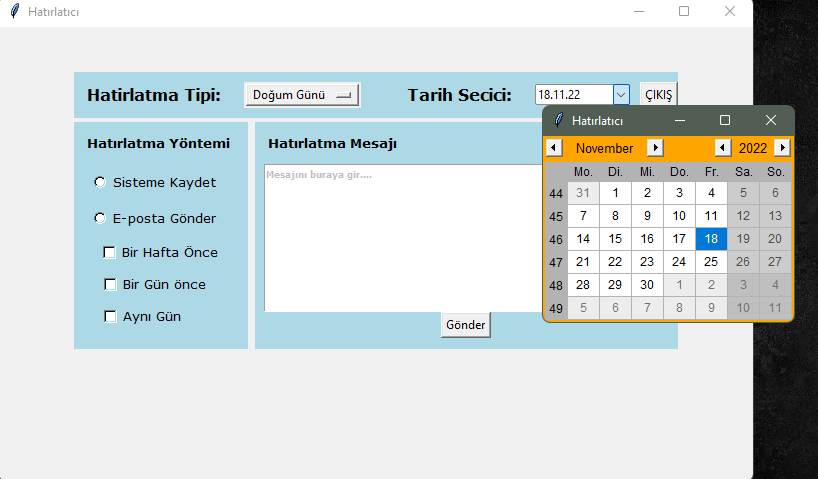This screenshot has height=479, width=818.
Task: Pick November 14 in the calendar
Action: [x=583, y=239]
